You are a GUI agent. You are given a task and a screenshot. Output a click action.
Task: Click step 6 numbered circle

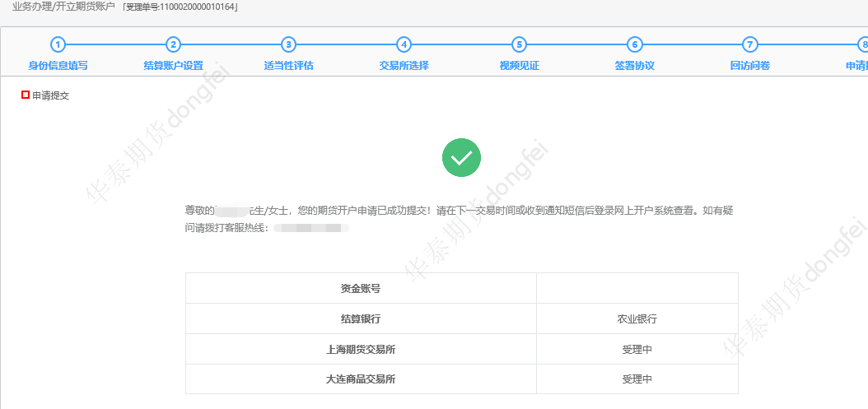(x=634, y=44)
